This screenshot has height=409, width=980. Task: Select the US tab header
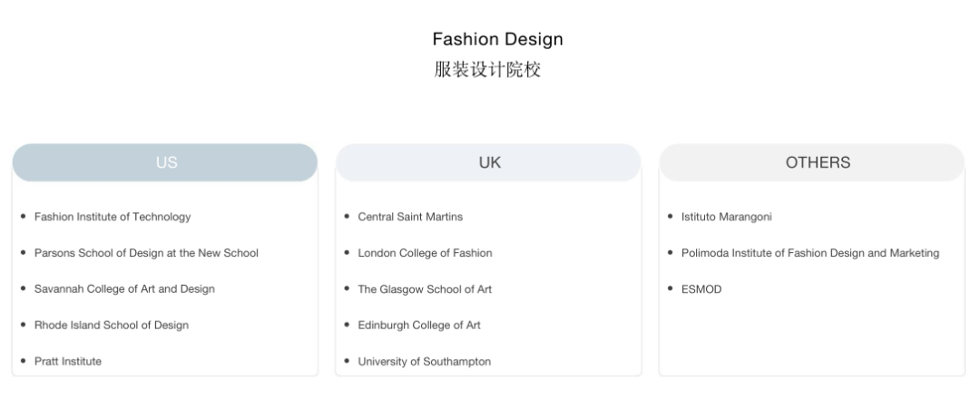click(x=165, y=163)
